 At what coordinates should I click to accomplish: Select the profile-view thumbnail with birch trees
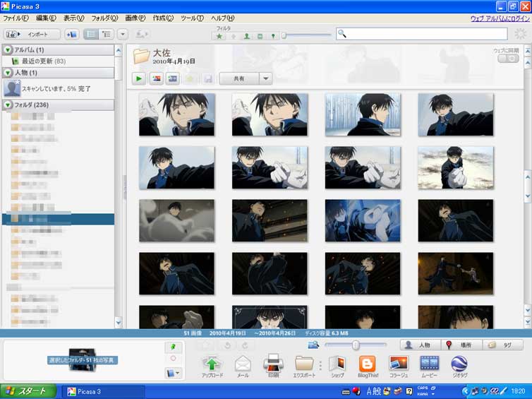point(363,115)
